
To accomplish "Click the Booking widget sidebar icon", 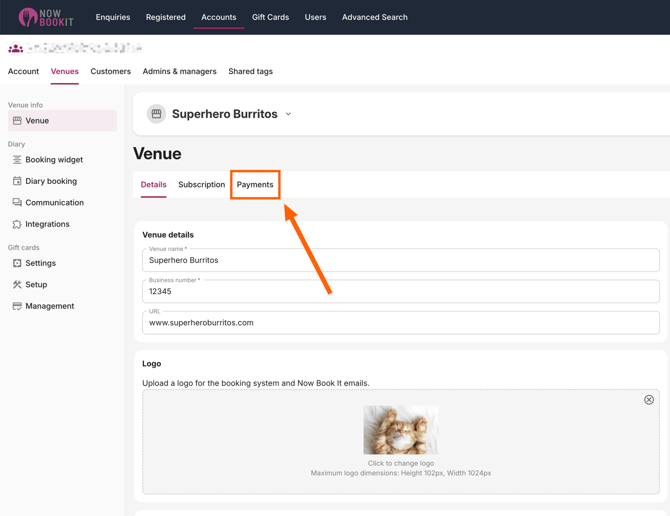I will [17, 160].
